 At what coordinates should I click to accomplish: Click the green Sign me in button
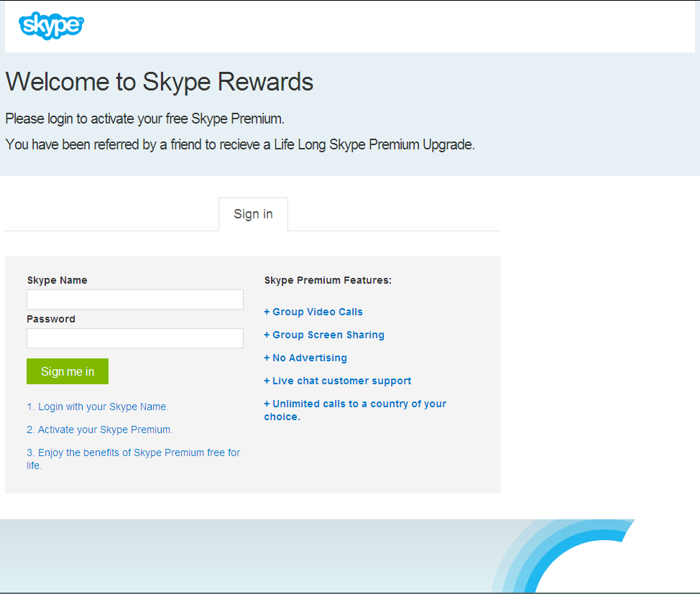(x=68, y=371)
